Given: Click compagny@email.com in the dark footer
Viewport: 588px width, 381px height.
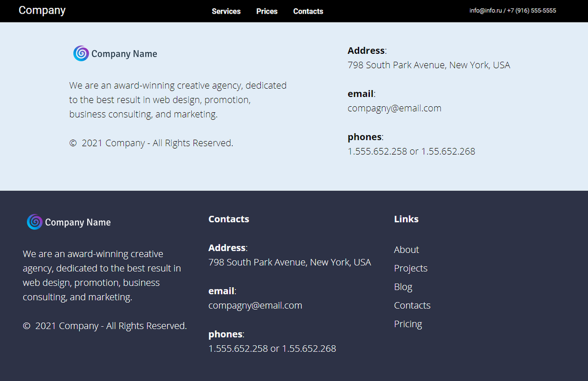Looking at the screenshot, I should (255, 306).
